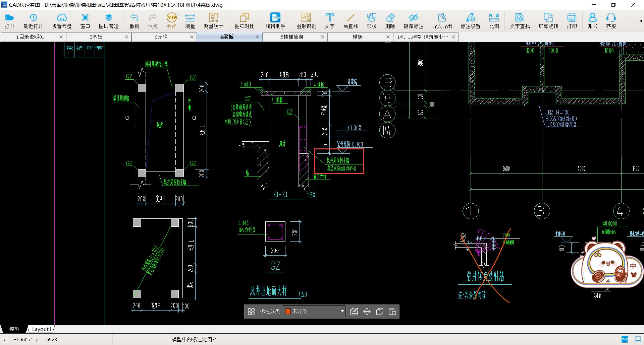Activate the 删除 eraser tool
644x345 pixels.
tap(390, 21)
